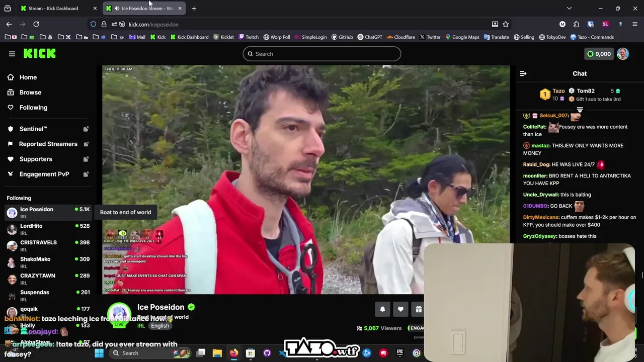Image resolution: width=644 pixels, height=362 pixels.
Task: Click the Windows Start button
Action: pyautogui.click(x=99, y=353)
